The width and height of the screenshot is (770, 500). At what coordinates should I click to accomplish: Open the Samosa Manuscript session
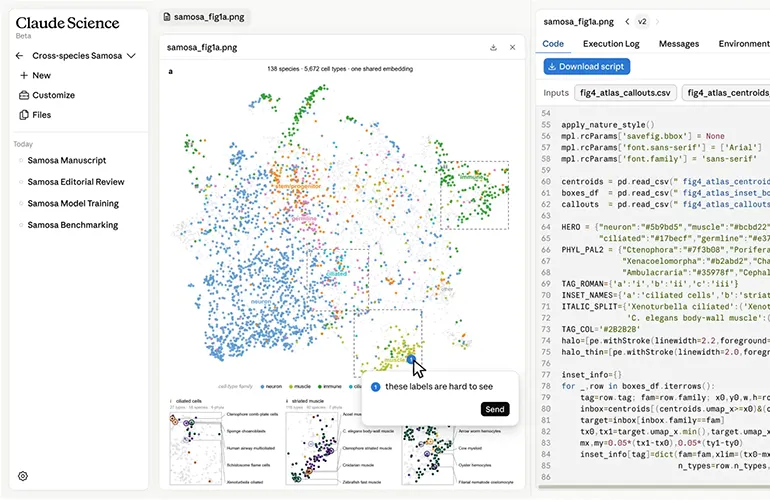pos(67,160)
